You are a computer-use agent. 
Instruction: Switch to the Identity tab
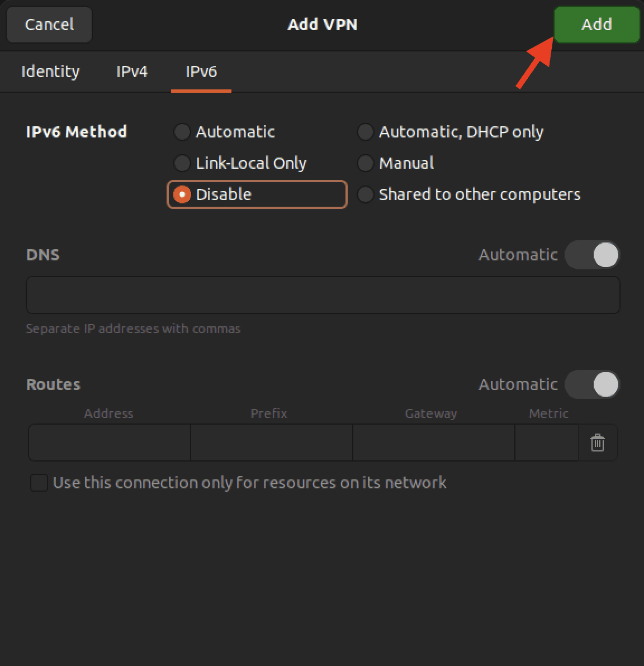click(x=50, y=72)
